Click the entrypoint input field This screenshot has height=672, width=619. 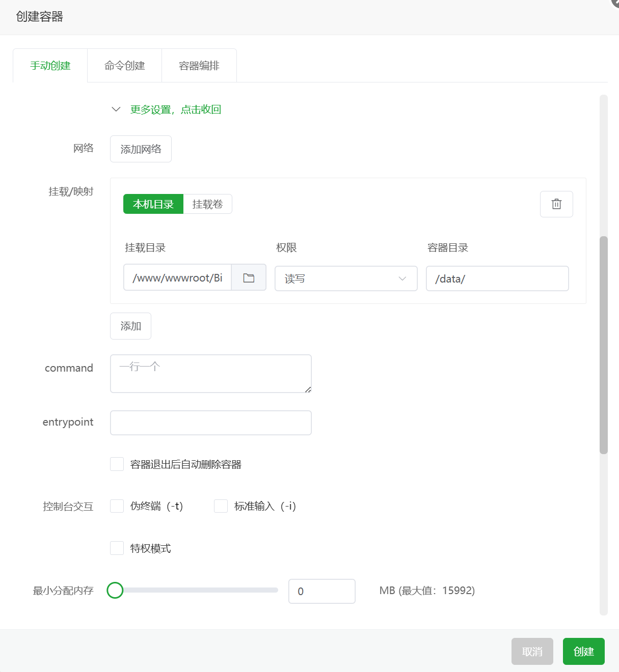tap(211, 423)
